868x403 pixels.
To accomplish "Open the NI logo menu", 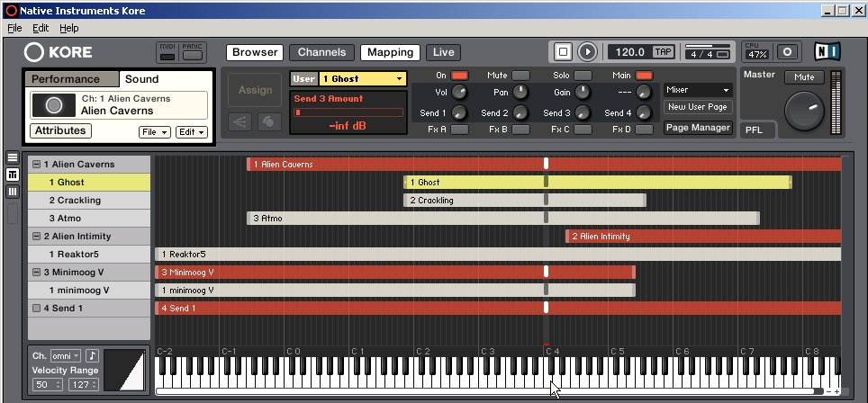I will point(827,52).
